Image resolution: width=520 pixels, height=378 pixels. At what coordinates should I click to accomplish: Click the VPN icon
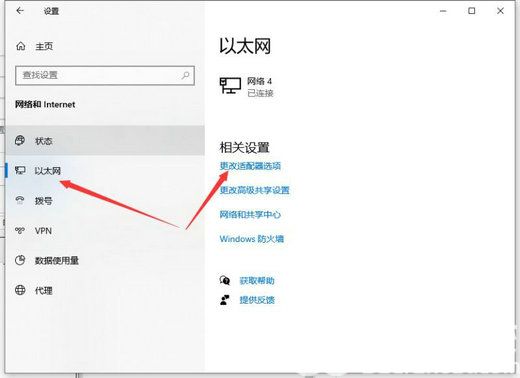pos(20,230)
